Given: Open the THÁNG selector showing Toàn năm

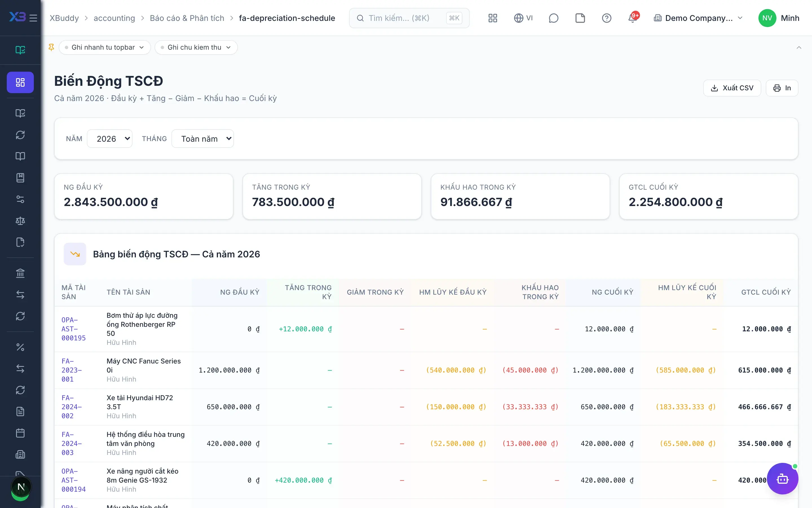Looking at the screenshot, I should point(203,138).
